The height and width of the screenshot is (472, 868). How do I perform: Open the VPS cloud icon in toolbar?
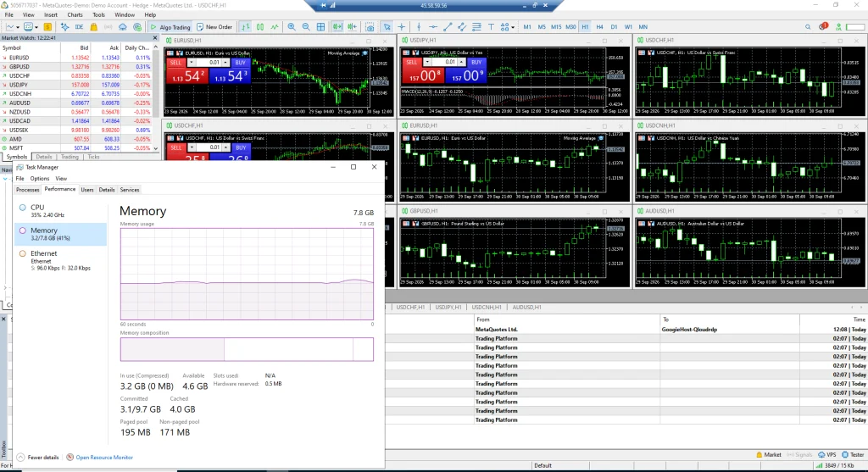click(x=122, y=26)
